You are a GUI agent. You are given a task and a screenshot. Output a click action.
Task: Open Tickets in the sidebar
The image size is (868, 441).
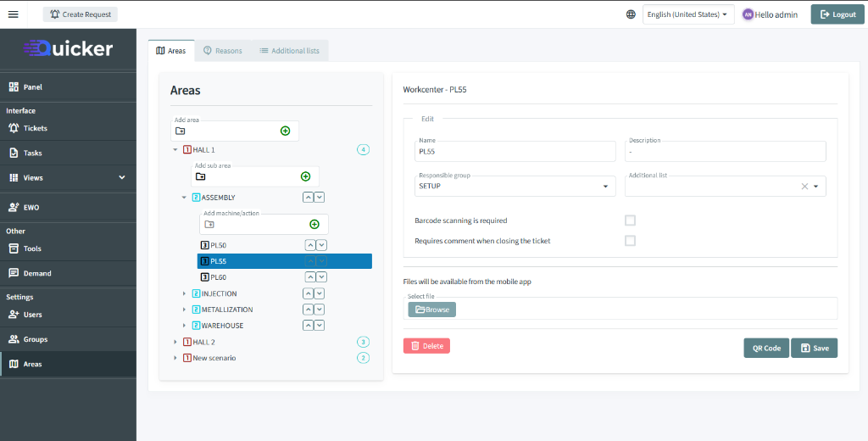click(x=36, y=128)
